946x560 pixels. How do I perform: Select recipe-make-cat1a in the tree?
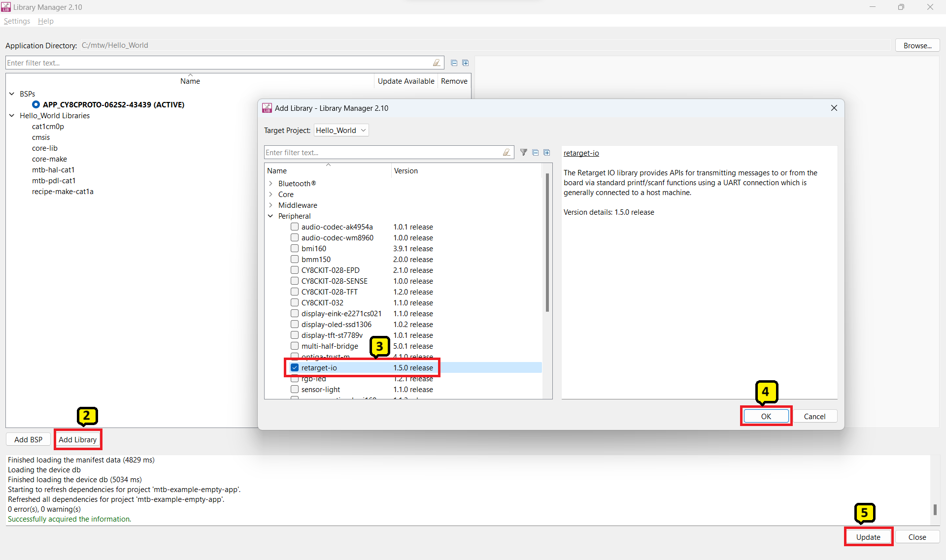tap(63, 192)
